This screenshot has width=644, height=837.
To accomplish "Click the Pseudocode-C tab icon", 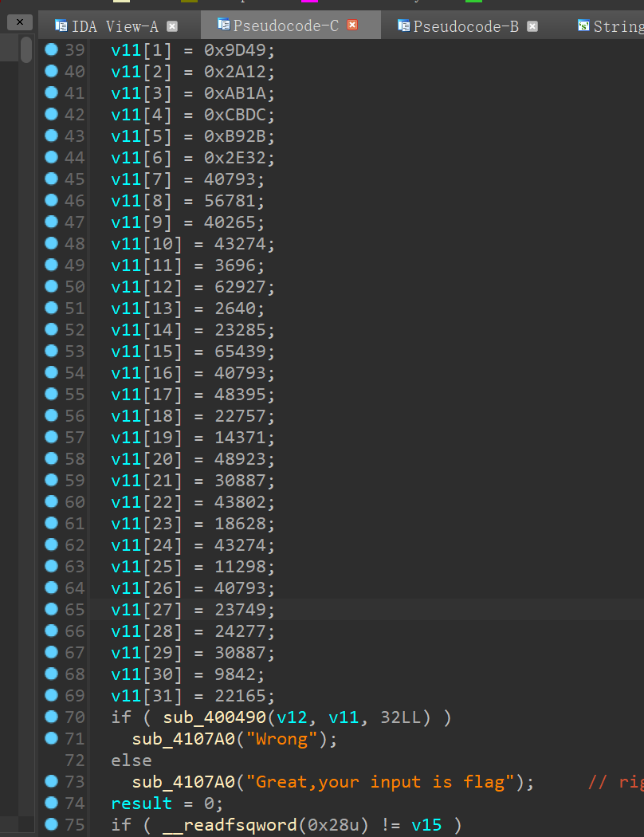I will point(224,26).
